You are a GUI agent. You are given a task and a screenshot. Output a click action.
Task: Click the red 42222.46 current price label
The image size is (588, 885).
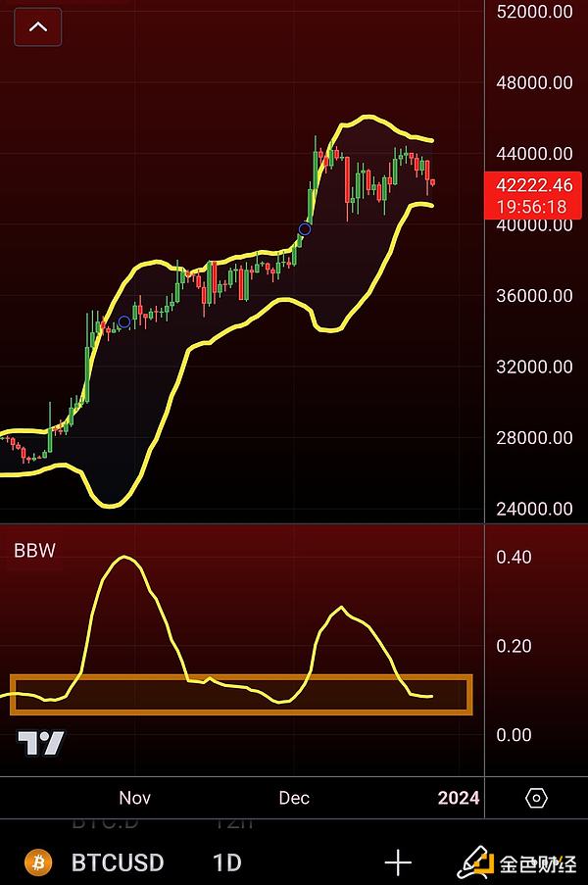tap(535, 184)
